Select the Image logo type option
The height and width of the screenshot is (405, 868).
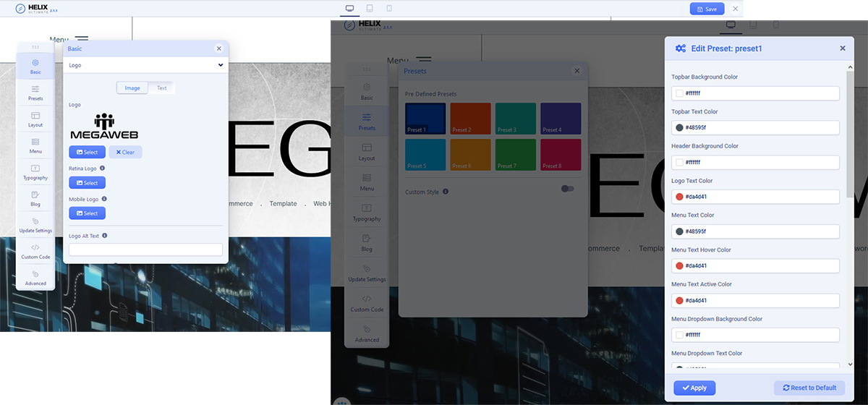pyautogui.click(x=132, y=88)
